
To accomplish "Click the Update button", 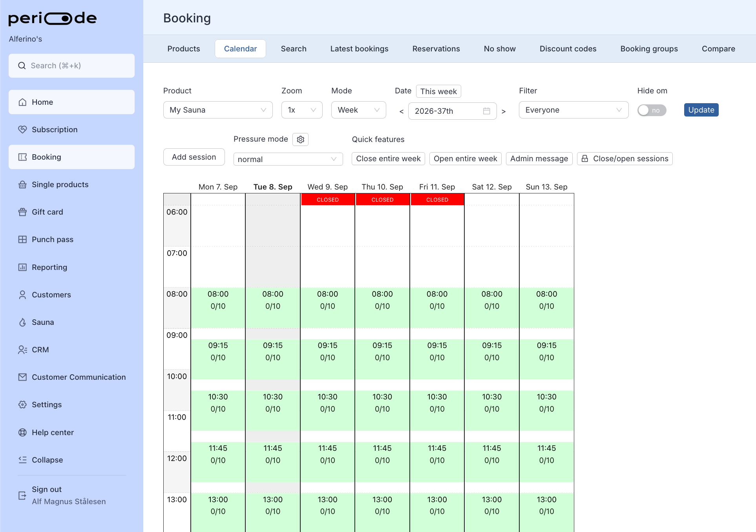I will tap(701, 110).
